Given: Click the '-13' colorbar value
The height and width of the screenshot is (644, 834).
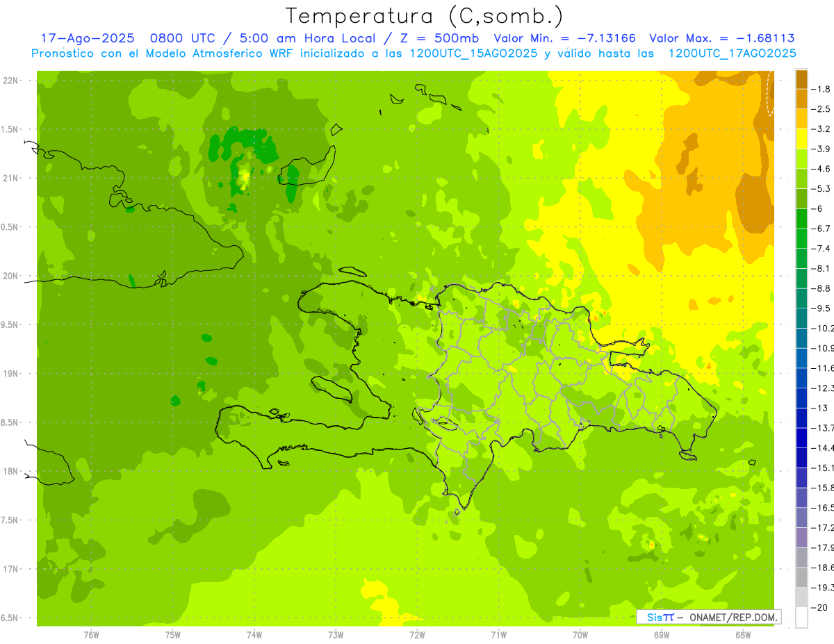Looking at the screenshot, I should coord(819,408).
